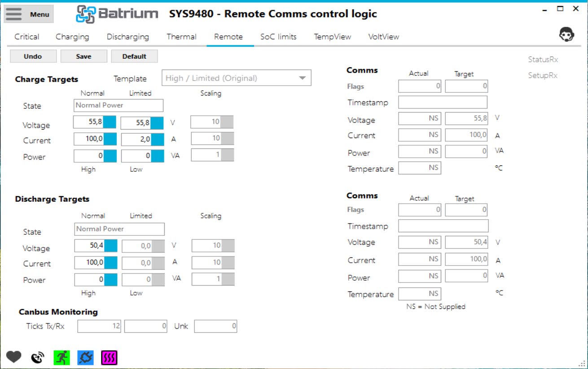This screenshot has height=369, width=588.
Task: Click the blue power plug icon
Action: coord(85,357)
